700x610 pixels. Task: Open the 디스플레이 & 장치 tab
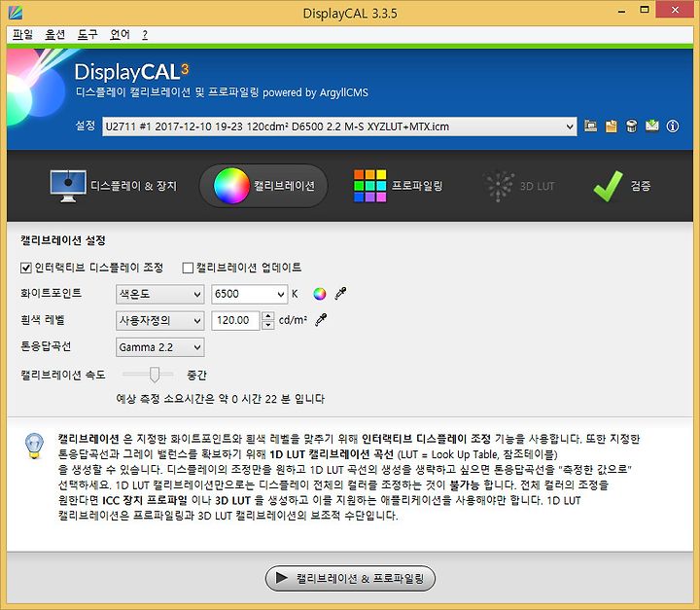pos(113,186)
